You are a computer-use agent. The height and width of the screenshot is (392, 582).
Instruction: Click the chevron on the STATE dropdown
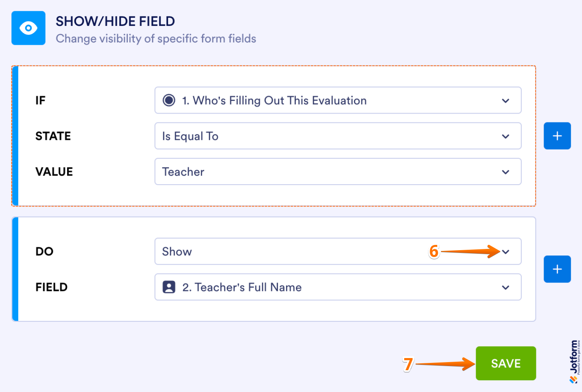505,136
